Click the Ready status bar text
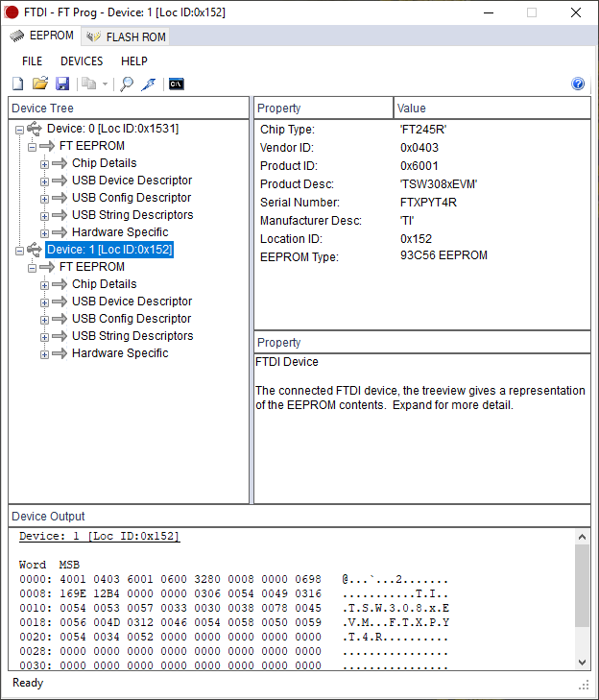This screenshot has height=700, width=599. click(x=28, y=683)
